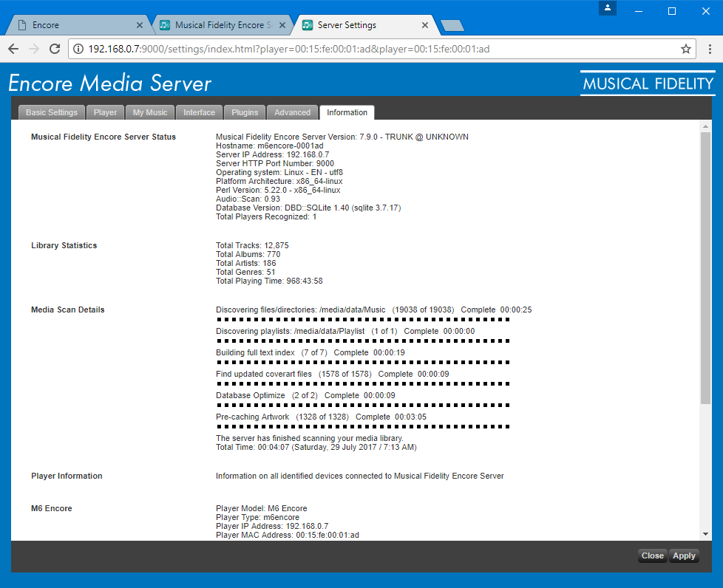723x588 pixels.
Task: Select the Information tab
Action: (x=347, y=112)
